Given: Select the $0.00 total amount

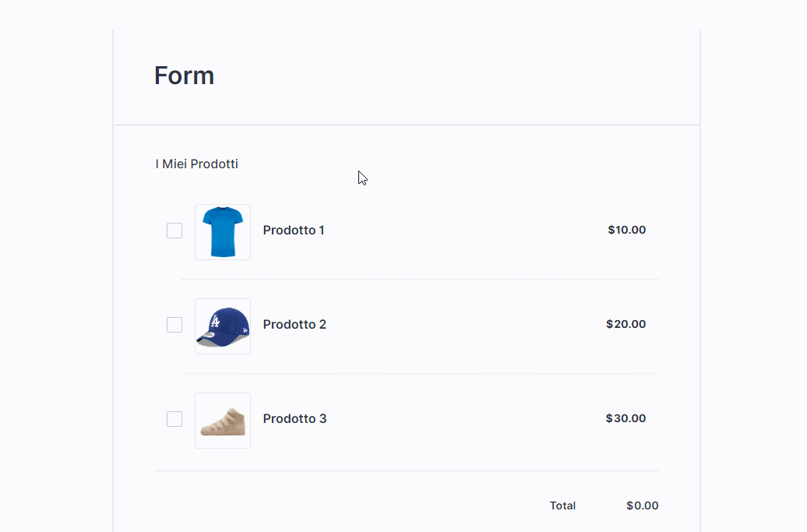Looking at the screenshot, I should coord(642,506).
